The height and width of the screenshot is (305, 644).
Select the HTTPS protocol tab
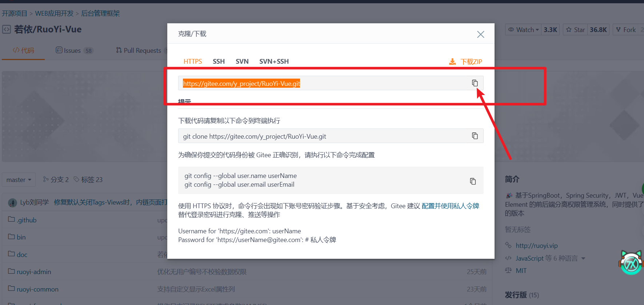click(x=193, y=62)
